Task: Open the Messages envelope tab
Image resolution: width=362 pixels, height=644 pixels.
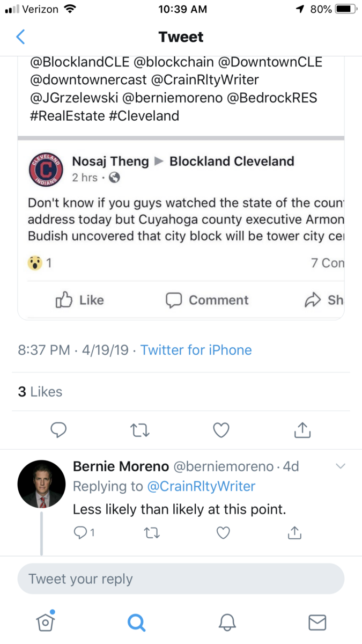Action: coord(317,622)
